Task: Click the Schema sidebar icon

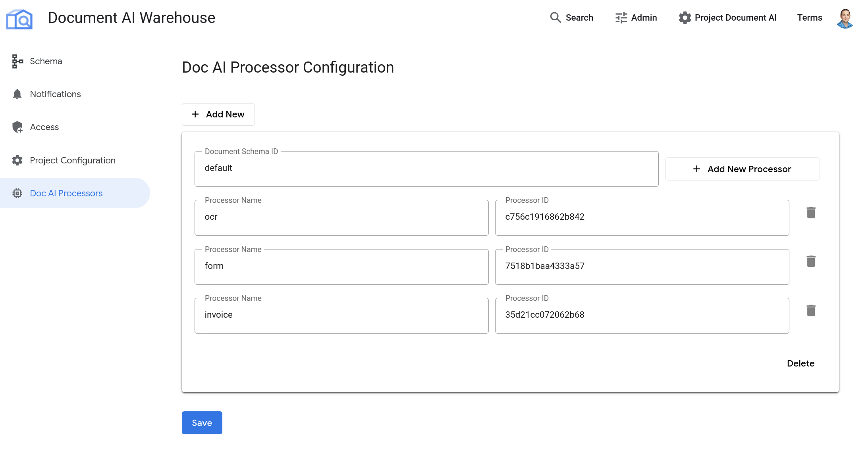Action: tap(17, 61)
